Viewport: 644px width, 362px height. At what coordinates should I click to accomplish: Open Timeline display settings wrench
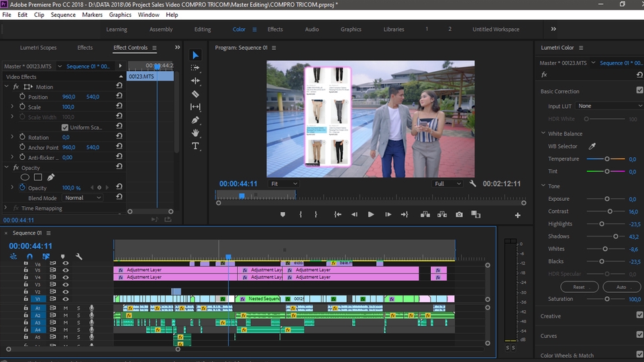coord(79,257)
